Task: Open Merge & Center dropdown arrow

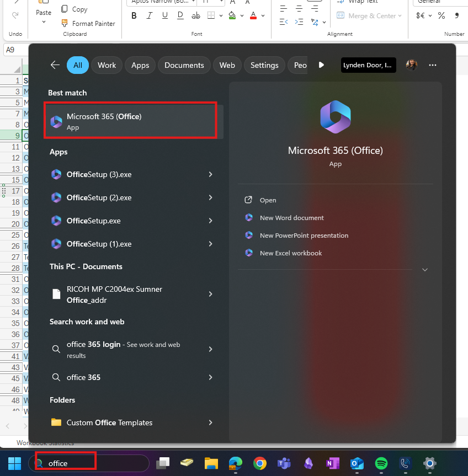Action: coord(400,16)
